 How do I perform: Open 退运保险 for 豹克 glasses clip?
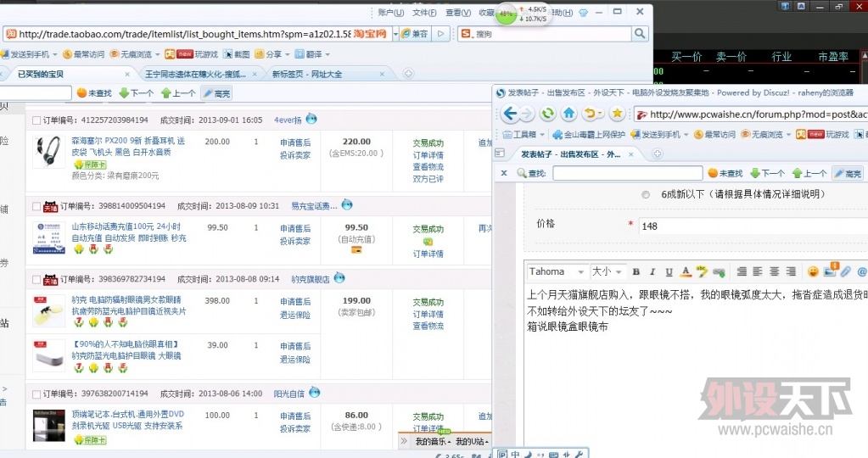tap(295, 315)
